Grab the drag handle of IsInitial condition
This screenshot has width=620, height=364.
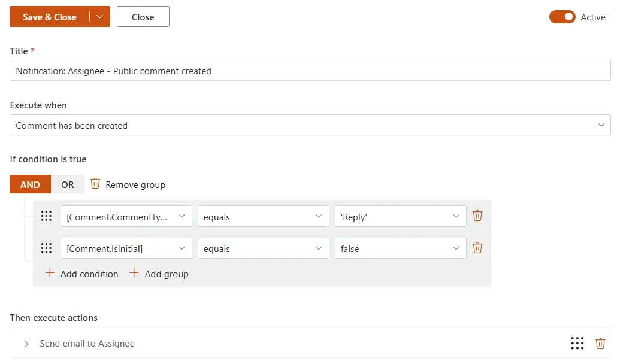46,248
